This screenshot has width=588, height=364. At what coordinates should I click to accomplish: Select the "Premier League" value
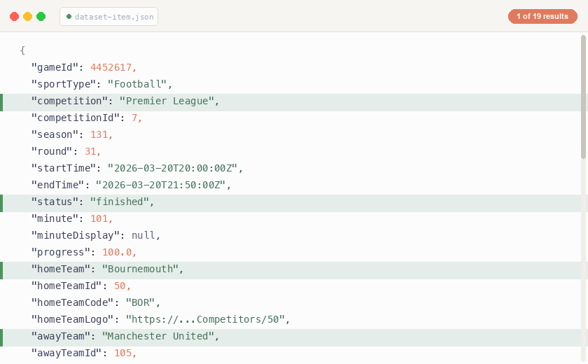point(167,101)
